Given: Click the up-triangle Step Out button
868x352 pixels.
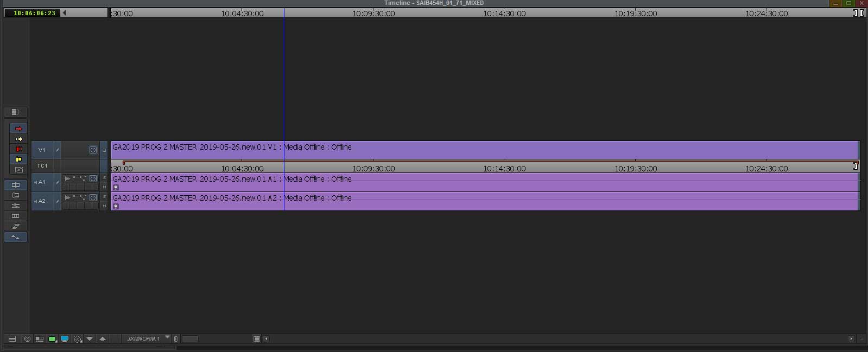Looking at the screenshot, I should 103,339.
